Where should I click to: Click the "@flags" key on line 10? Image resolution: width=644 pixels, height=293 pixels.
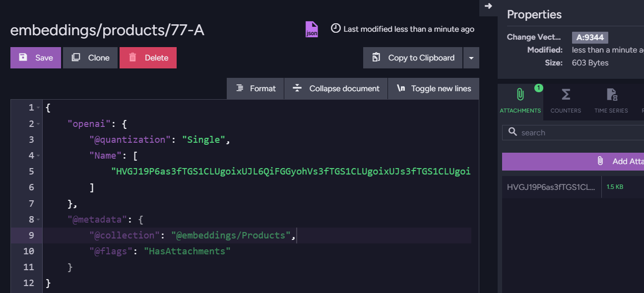tap(111, 251)
